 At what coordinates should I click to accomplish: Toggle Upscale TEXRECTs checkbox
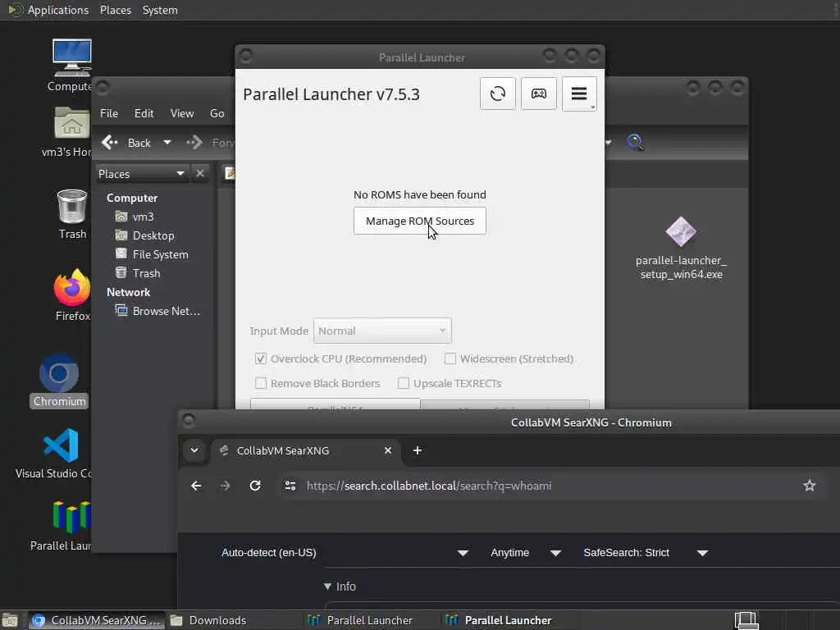pyautogui.click(x=404, y=383)
